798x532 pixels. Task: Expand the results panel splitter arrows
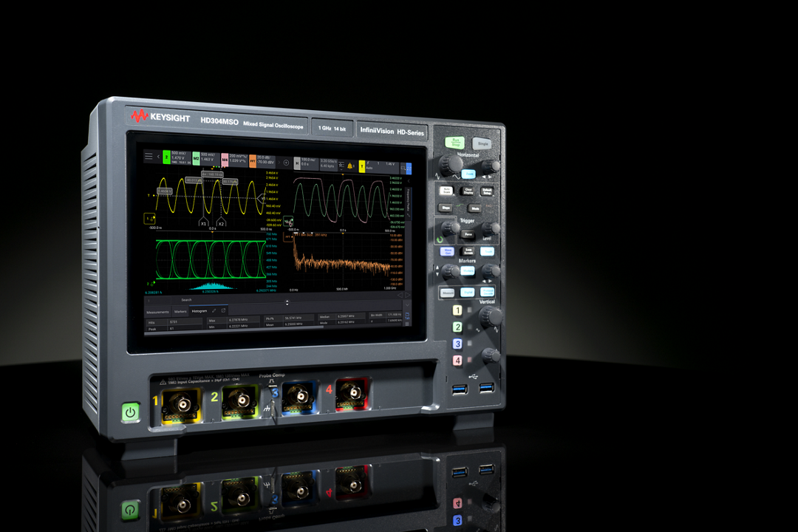287,301
